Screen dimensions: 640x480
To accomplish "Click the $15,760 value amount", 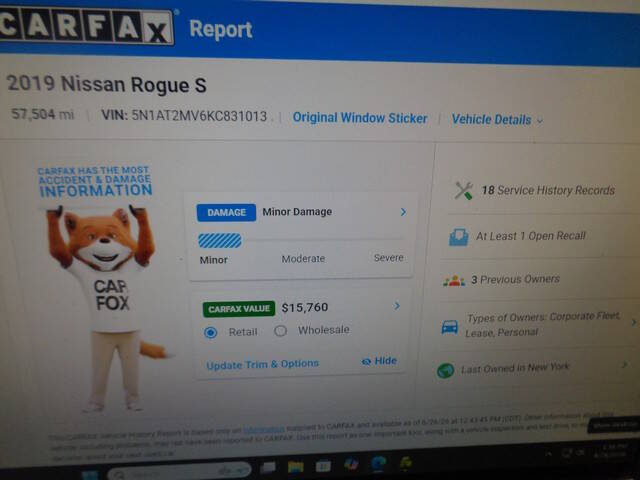I will 305,307.
